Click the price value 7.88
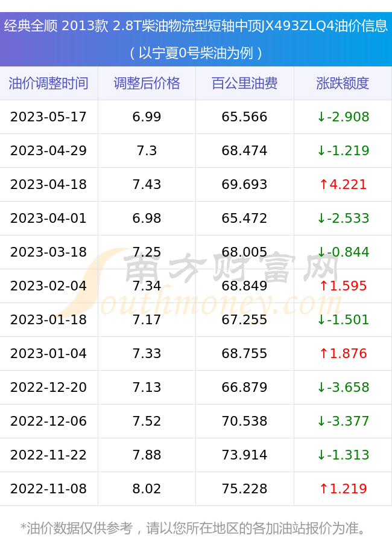Image resolution: width=392 pixels, height=538 pixels. (x=147, y=455)
